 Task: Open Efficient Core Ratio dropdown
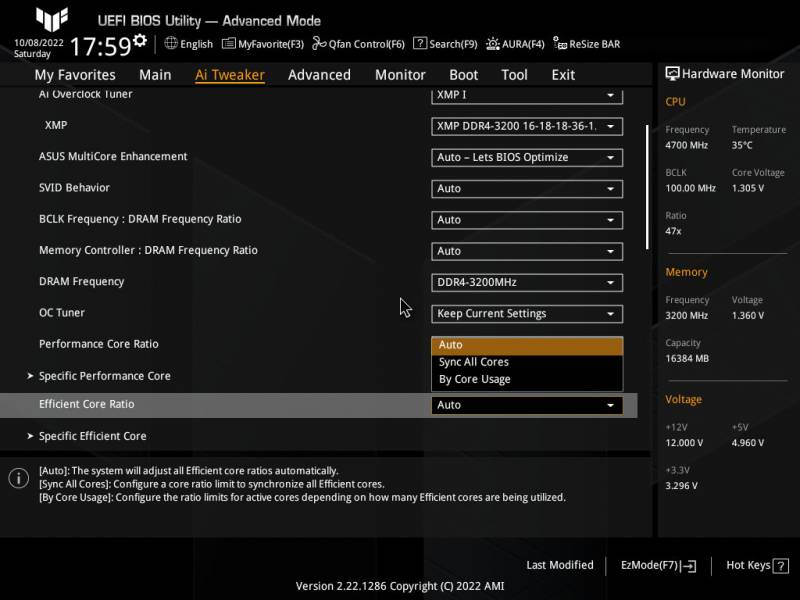[x=527, y=405]
